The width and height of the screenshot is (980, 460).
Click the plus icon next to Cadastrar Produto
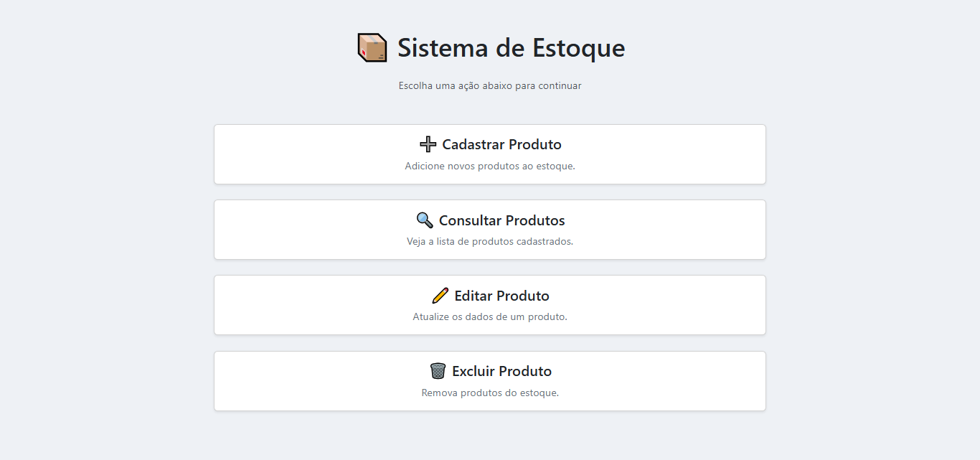(x=428, y=144)
